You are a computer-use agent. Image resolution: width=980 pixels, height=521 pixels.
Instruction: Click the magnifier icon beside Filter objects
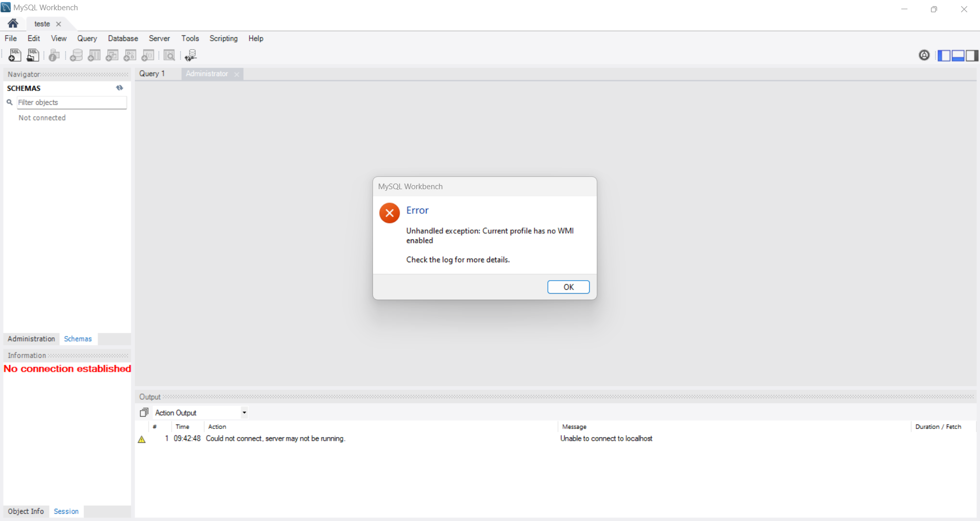click(x=10, y=102)
